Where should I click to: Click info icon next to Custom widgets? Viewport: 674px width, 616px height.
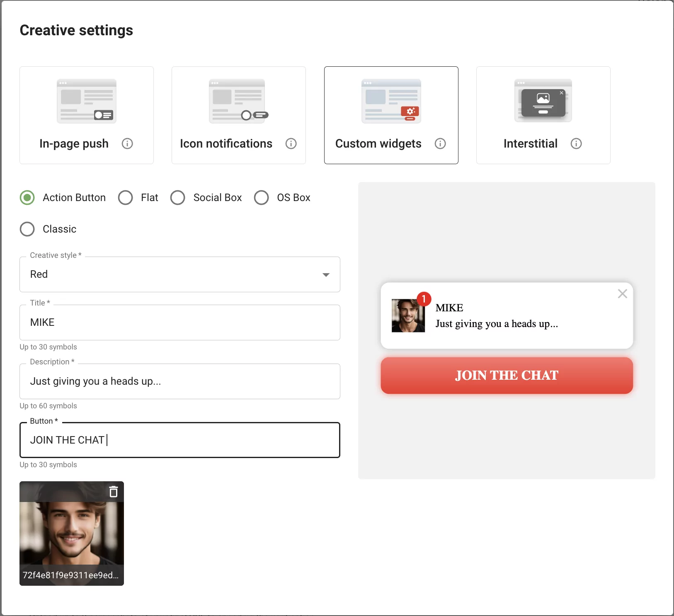[x=440, y=143]
